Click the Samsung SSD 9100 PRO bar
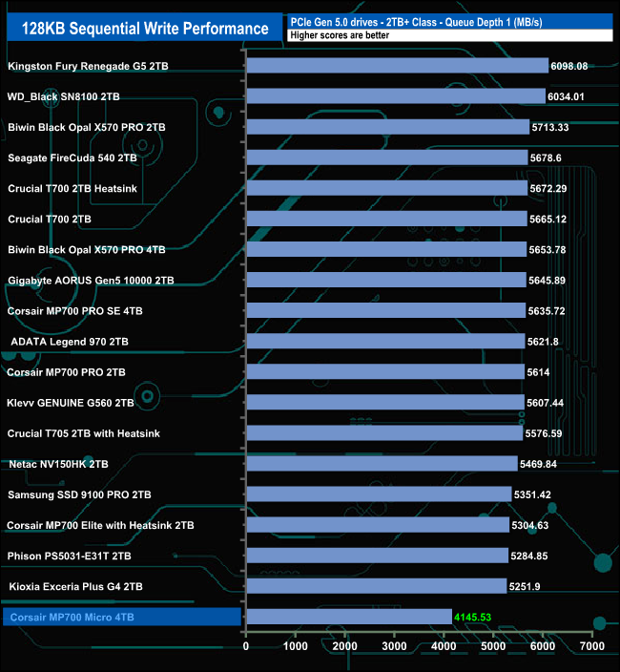Viewport: 620px width, 672px height. click(379, 494)
